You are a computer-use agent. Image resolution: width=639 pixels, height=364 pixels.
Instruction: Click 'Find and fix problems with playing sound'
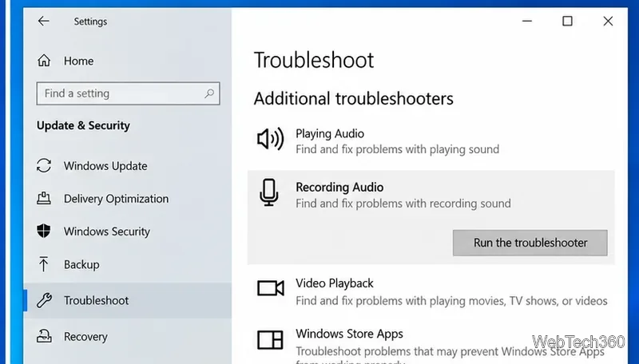397,149
